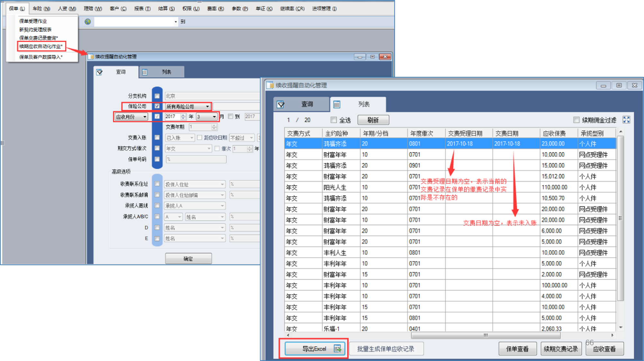
Task: Click the fullscreen expand icon beside 续期佣金过滤
Action: [626, 120]
